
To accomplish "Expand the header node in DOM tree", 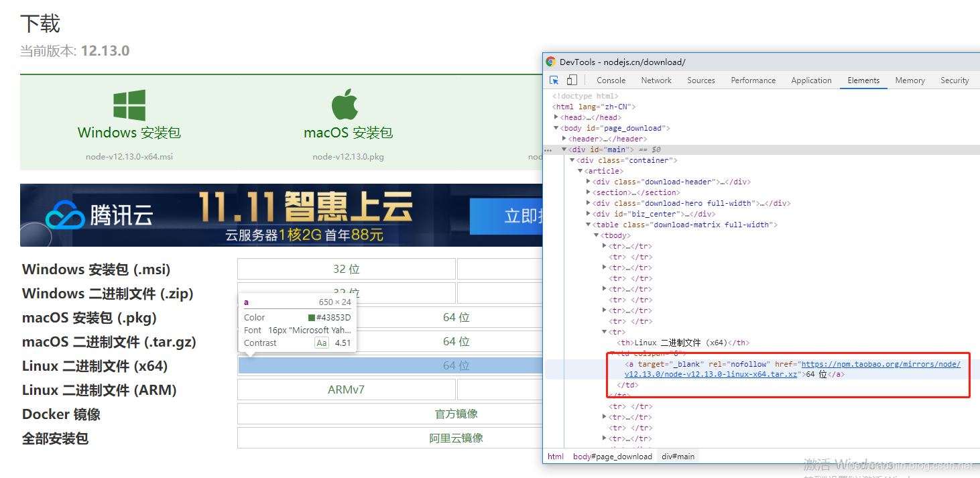I will [564, 139].
